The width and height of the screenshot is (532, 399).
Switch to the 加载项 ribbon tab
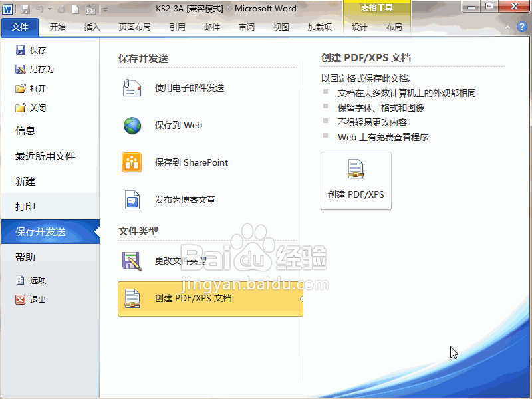[320, 27]
